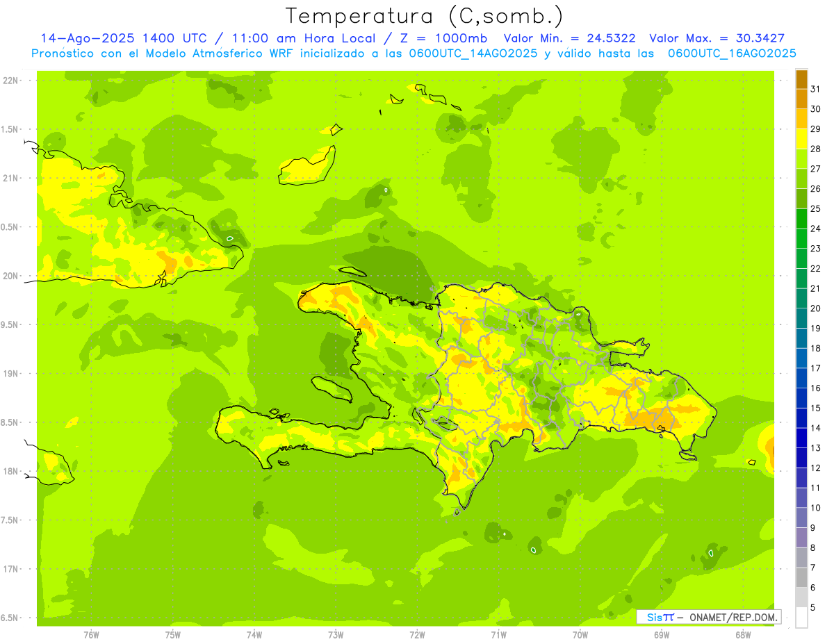The height and width of the screenshot is (644, 834).
Task: Click the longitude label '75W'
Action: [x=173, y=635]
